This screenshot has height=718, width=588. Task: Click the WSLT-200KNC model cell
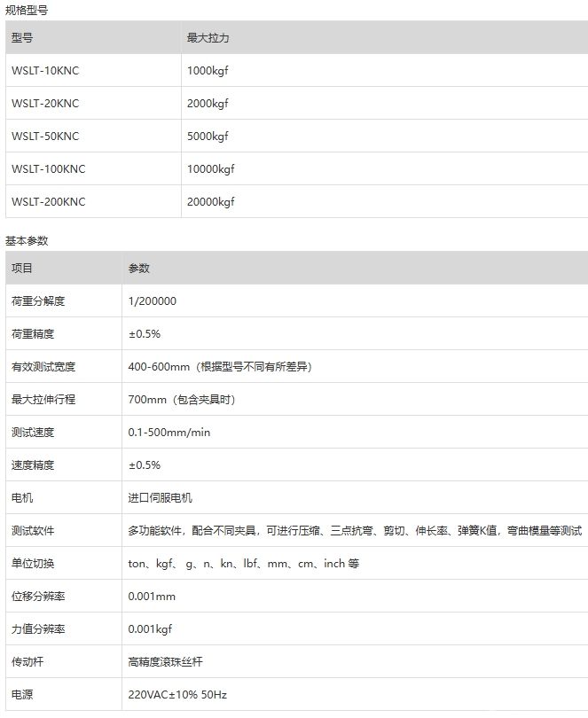(49, 202)
